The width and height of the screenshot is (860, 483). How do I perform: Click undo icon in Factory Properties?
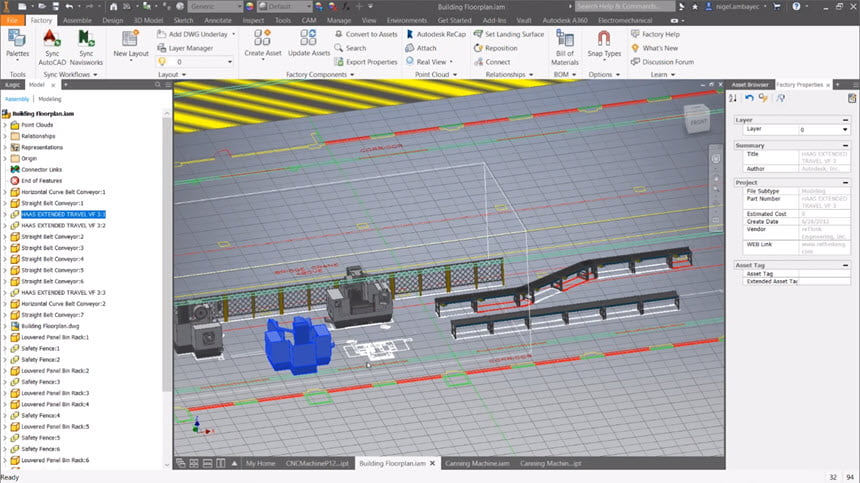(x=749, y=98)
